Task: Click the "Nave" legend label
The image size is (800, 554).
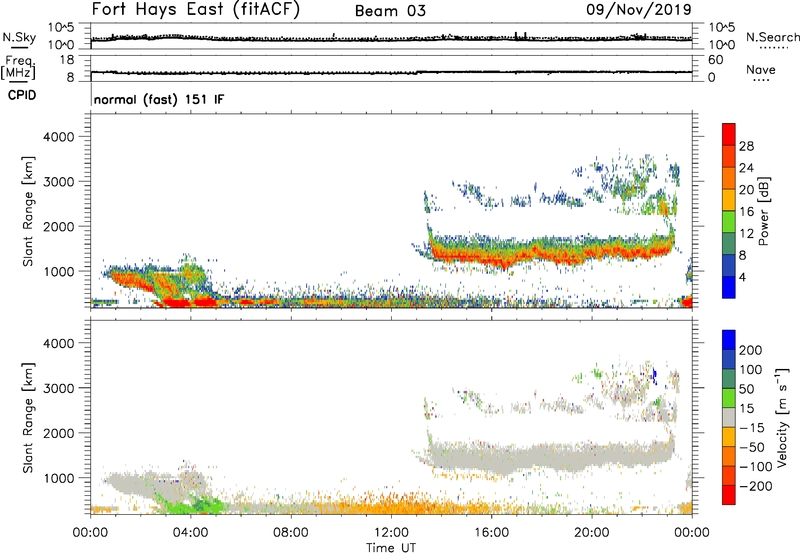Action: 761,69
